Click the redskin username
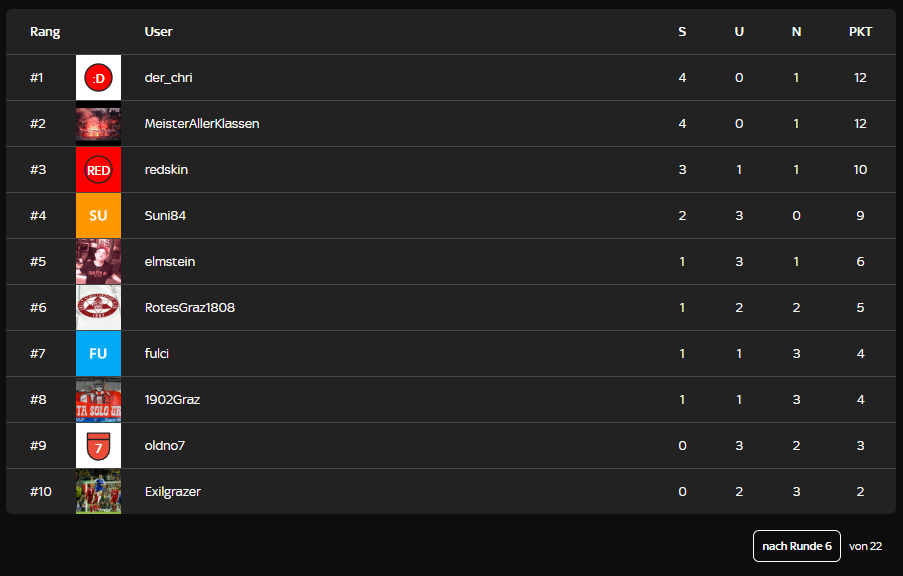 [x=166, y=170]
